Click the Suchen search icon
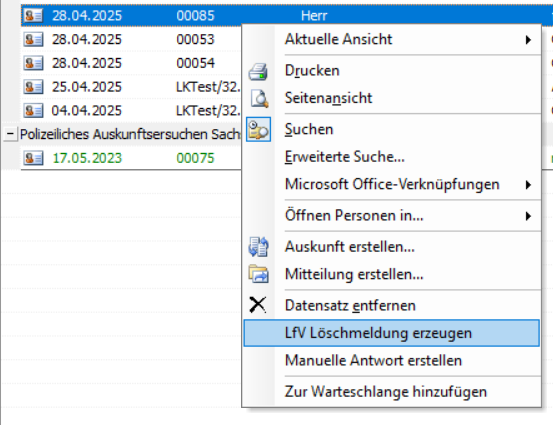This screenshot has height=425, width=553. click(258, 129)
